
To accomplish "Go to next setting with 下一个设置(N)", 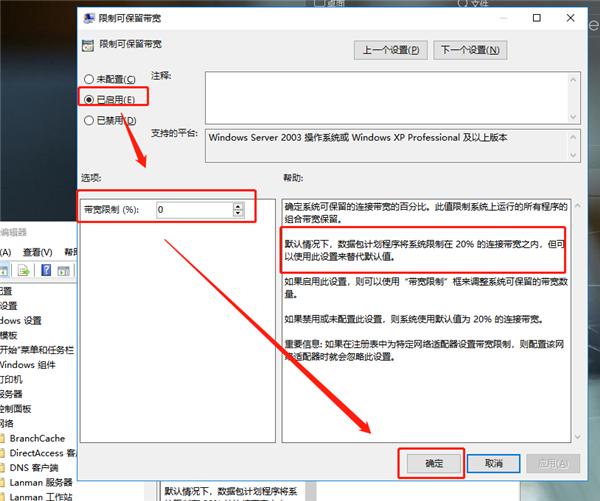I will pos(470,50).
